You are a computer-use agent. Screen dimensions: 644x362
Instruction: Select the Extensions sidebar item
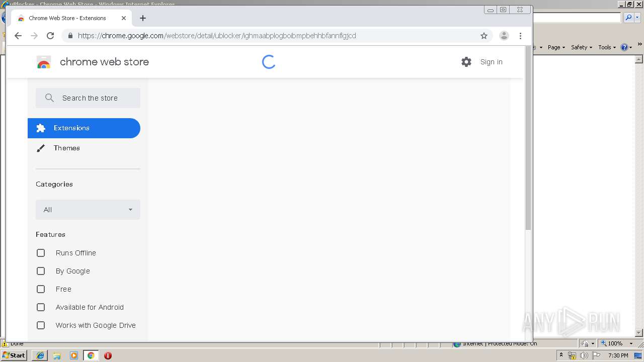(x=84, y=128)
